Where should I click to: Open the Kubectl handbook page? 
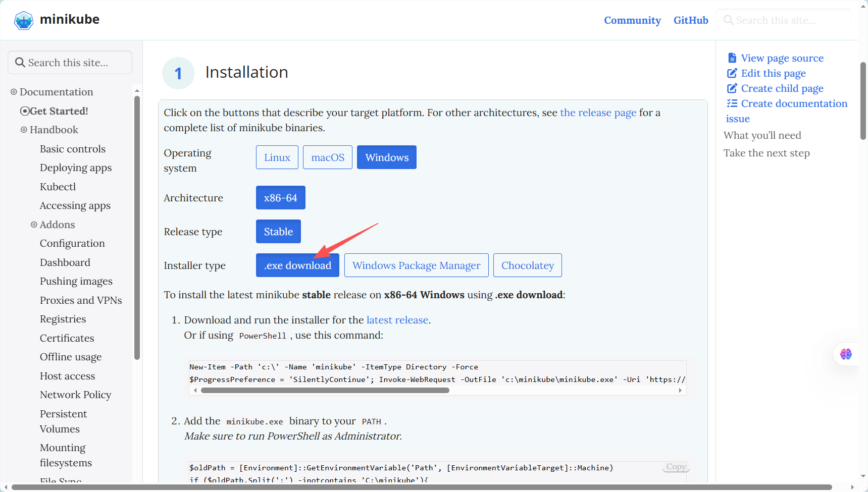[58, 187]
